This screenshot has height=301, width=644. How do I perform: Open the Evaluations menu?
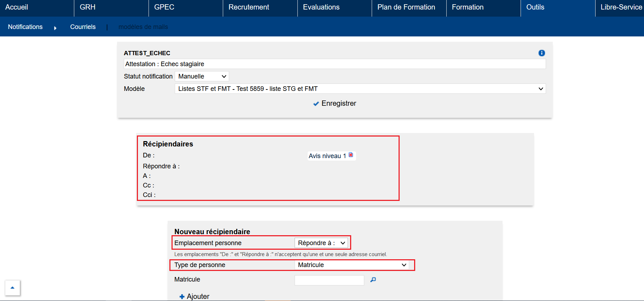coord(321,7)
